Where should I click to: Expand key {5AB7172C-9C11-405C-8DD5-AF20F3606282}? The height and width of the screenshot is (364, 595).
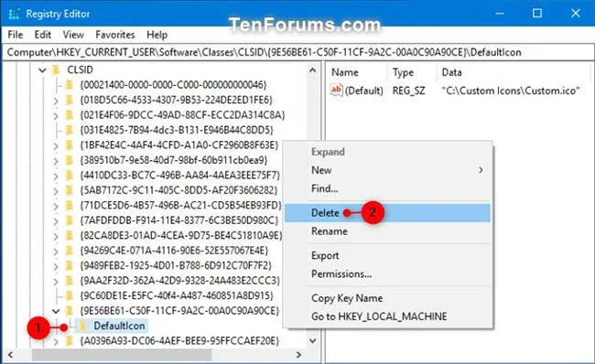pyautogui.click(x=56, y=191)
